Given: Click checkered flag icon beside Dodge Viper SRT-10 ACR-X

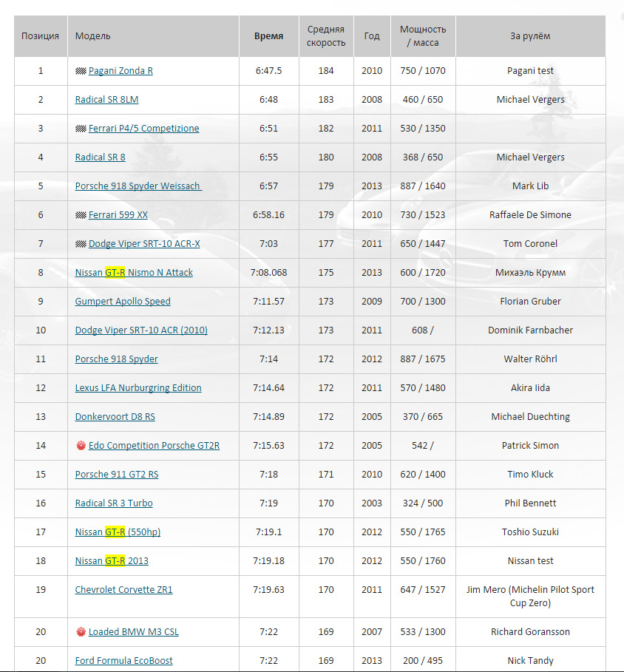Looking at the screenshot, I should pyautogui.click(x=81, y=244).
